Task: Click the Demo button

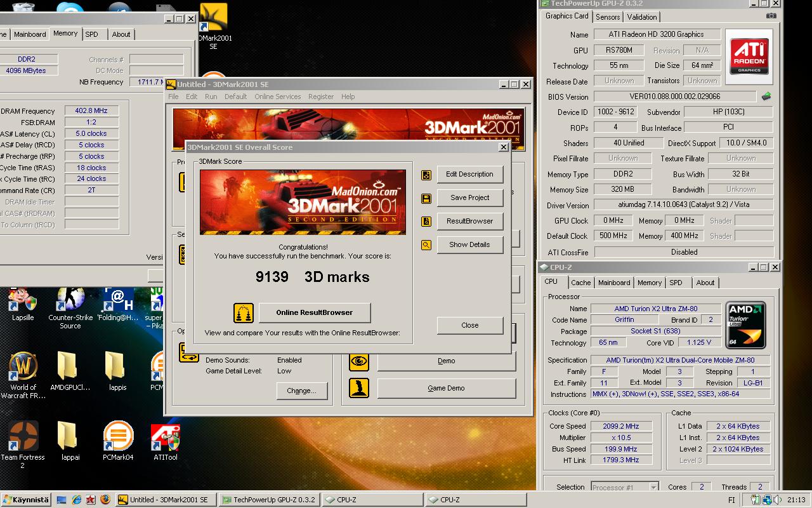Action: point(446,361)
